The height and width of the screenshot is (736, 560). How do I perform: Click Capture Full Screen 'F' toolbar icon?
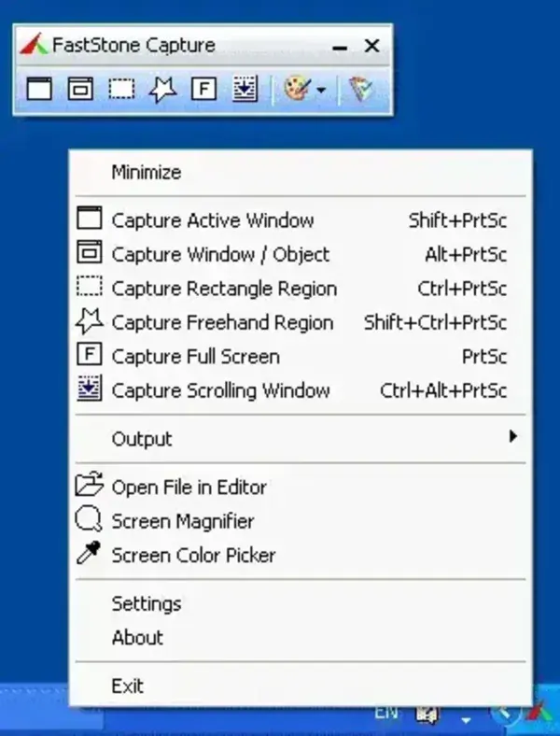click(x=203, y=89)
